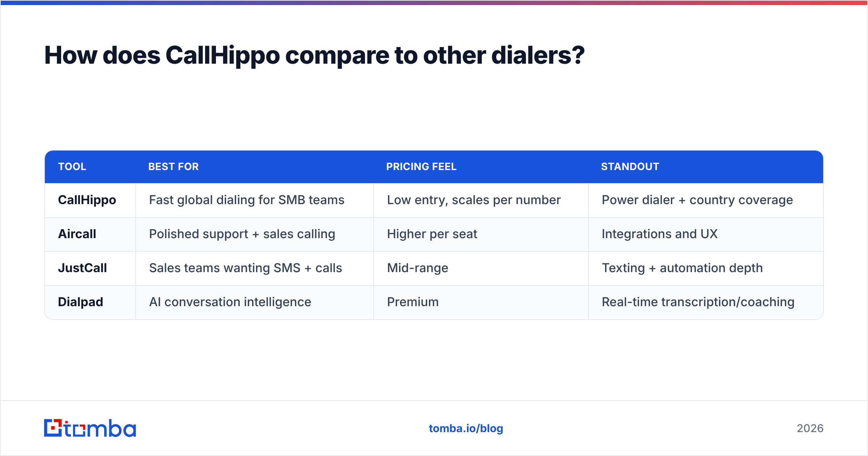Click 'Integrations and UX' cell
868x456 pixels.
[x=706, y=234]
